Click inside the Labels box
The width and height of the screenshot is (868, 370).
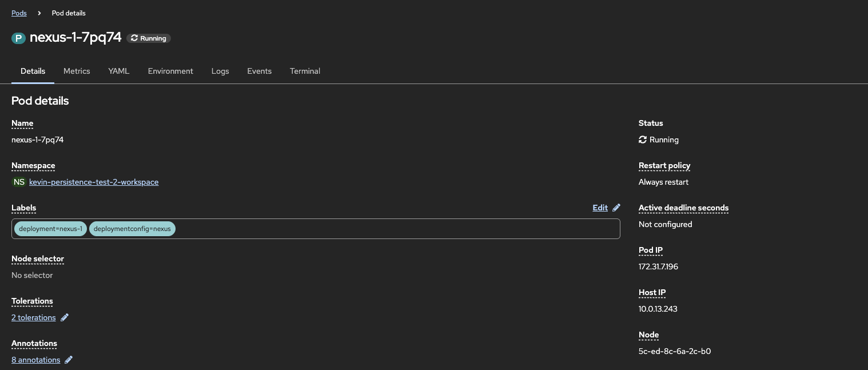pyautogui.click(x=316, y=229)
